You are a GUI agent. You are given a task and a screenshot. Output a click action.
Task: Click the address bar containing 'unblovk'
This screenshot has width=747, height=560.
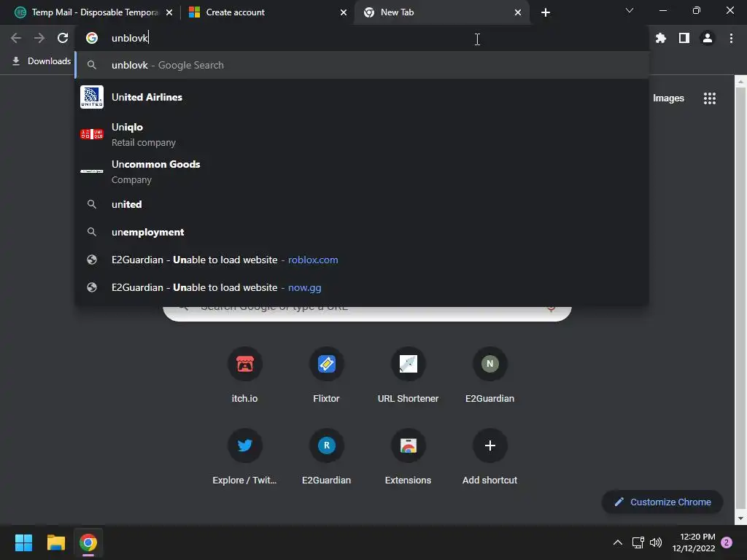click(362, 38)
